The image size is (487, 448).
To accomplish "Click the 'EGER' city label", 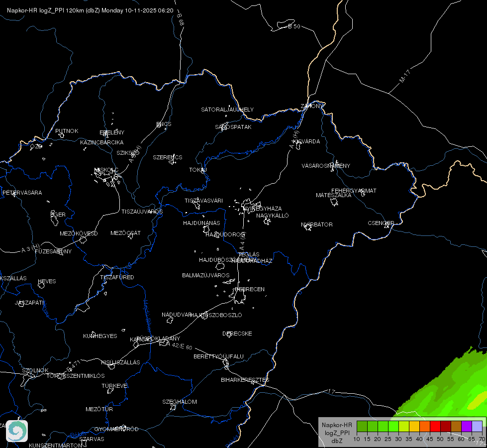I will (x=58, y=215).
